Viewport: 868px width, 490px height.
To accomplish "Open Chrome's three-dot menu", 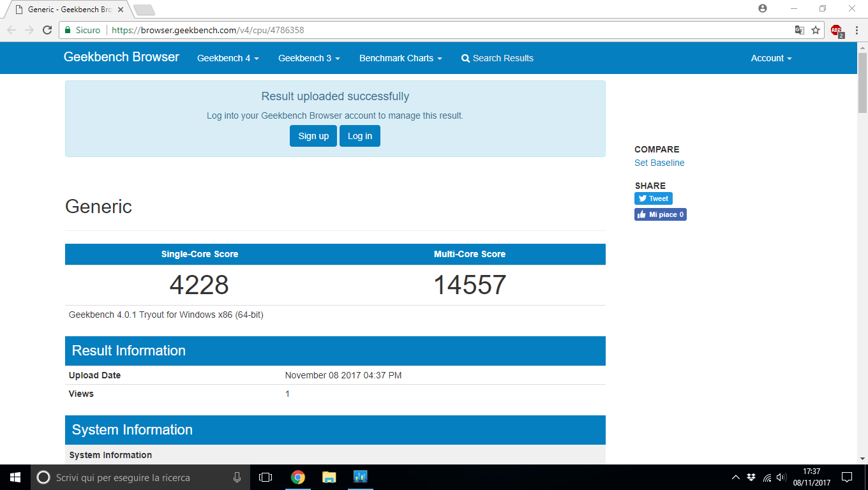I will click(857, 30).
